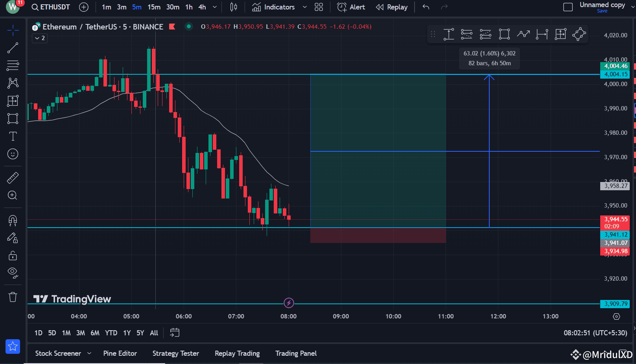This screenshot has height=364, width=636.
Task: Expand the timeframe interval dropdown
Action: [x=214, y=7]
